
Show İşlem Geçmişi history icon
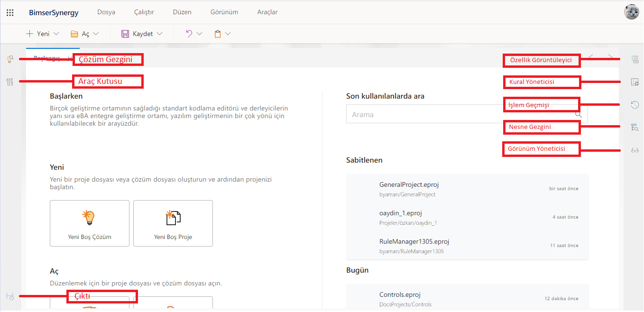click(x=635, y=105)
